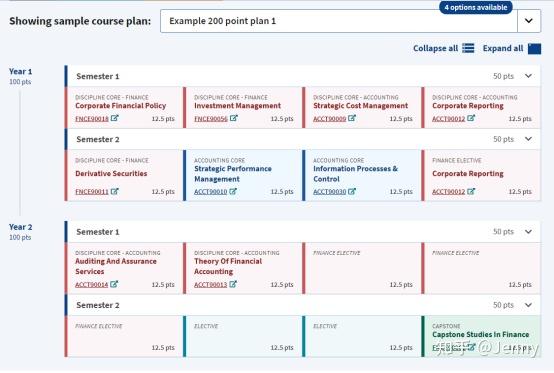The image size is (554, 373).
Task: Click Strategic Cost Management subject title
Action: point(360,106)
